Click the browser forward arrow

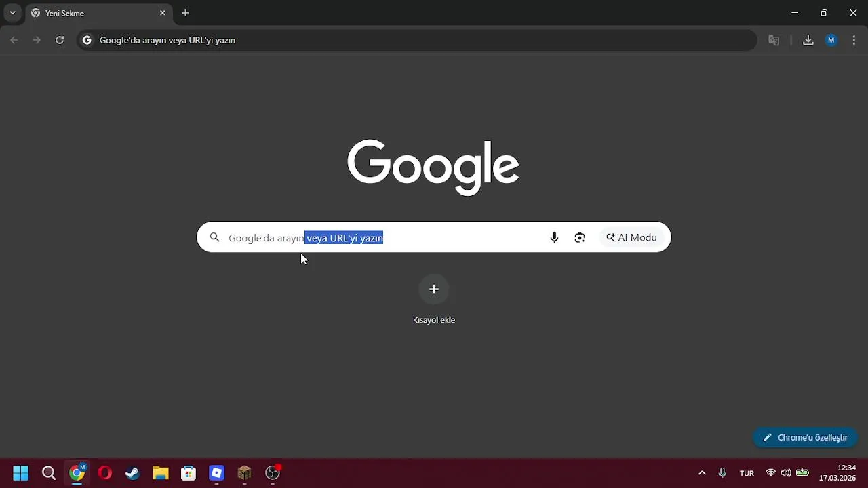[37, 40]
